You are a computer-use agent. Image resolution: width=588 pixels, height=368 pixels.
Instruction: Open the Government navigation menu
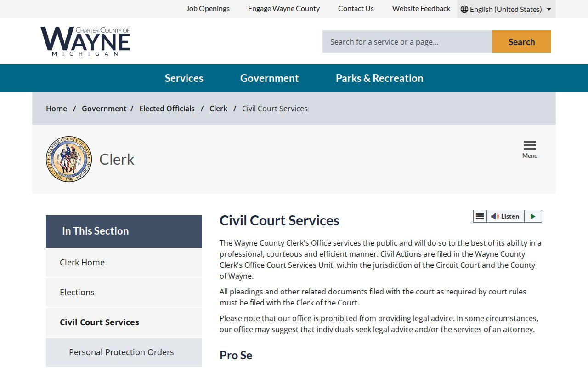tap(270, 78)
